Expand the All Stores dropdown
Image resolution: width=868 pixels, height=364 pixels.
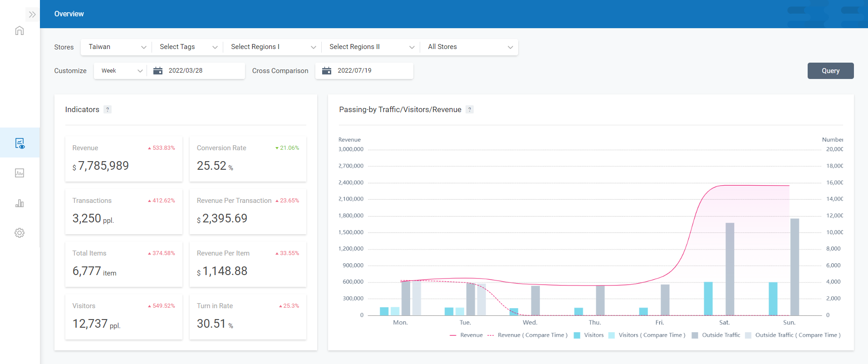[x=470, y=47]
